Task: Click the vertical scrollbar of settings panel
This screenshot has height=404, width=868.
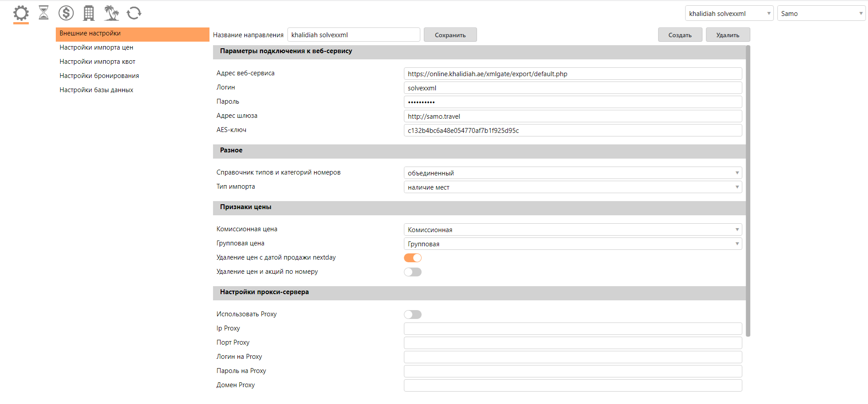Action: [x=748, y=190]
